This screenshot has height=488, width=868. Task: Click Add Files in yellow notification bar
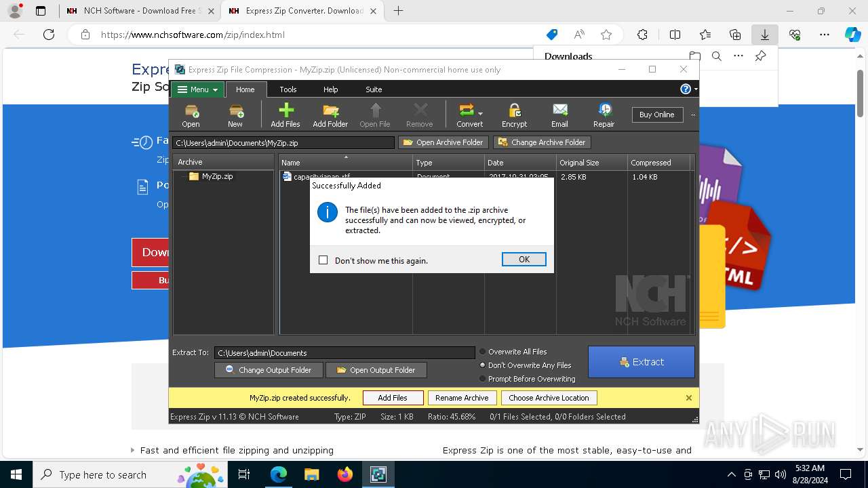click(x=393, y=398)
